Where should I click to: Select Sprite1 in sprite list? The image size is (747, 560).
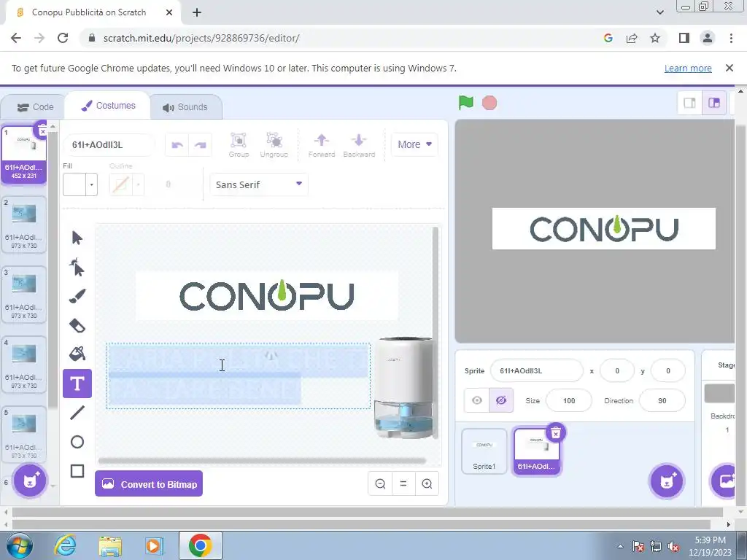coord(484,451)
